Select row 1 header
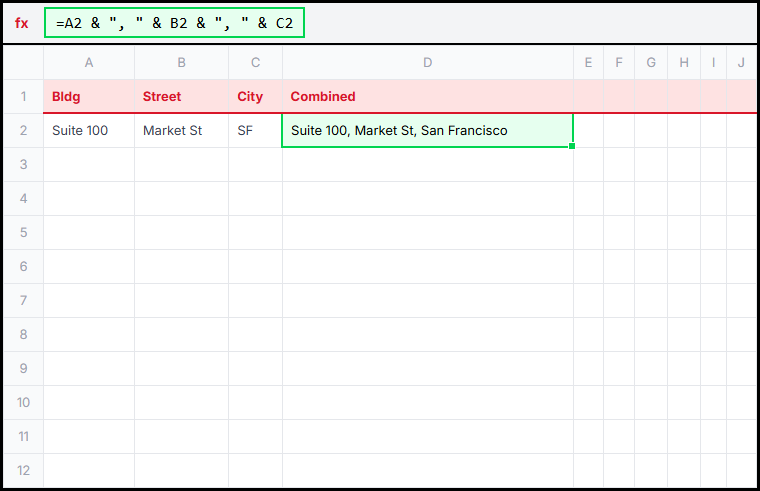The height and width of the screenshot is (491, 760). tap(23, 97)
